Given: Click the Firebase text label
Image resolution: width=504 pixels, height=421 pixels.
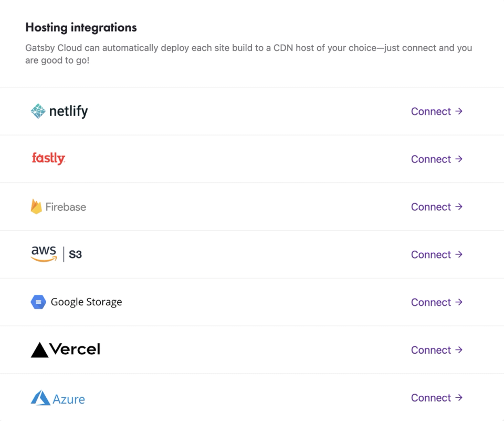Looking at the screenshot, I should coord(66,207).
